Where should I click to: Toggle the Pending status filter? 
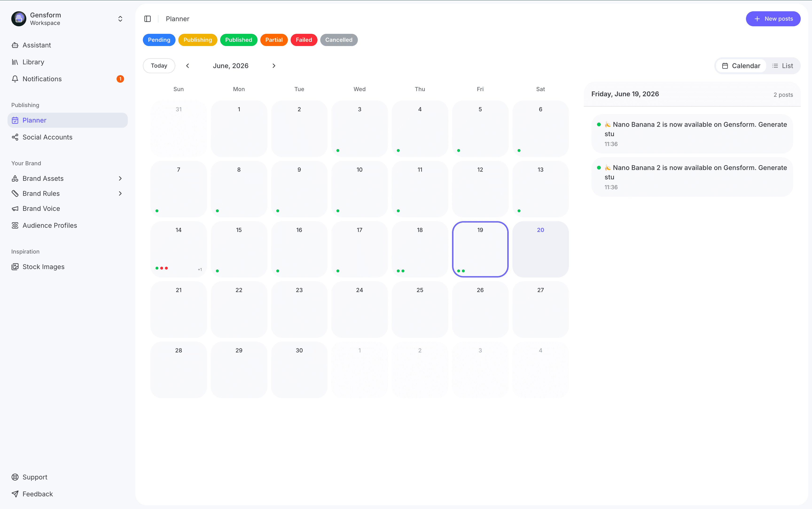159,40
